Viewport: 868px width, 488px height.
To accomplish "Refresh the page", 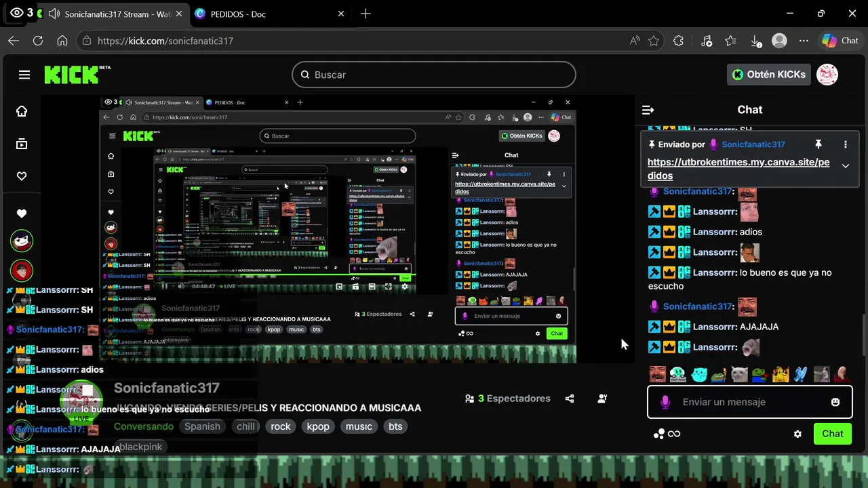I will [x=38, y=41].
